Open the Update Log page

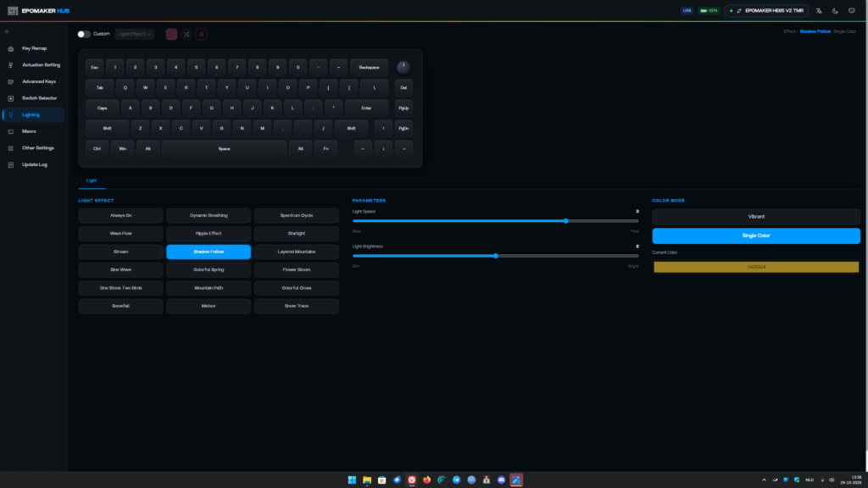33,165
